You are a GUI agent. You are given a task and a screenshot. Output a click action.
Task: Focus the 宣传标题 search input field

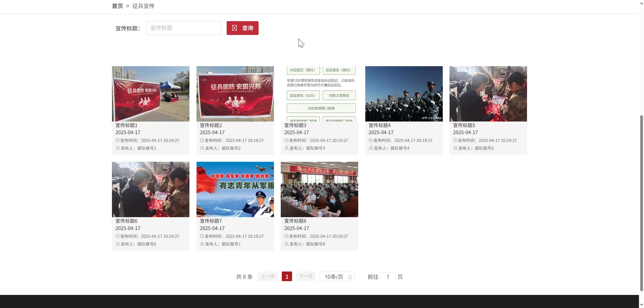pos(184,28)
